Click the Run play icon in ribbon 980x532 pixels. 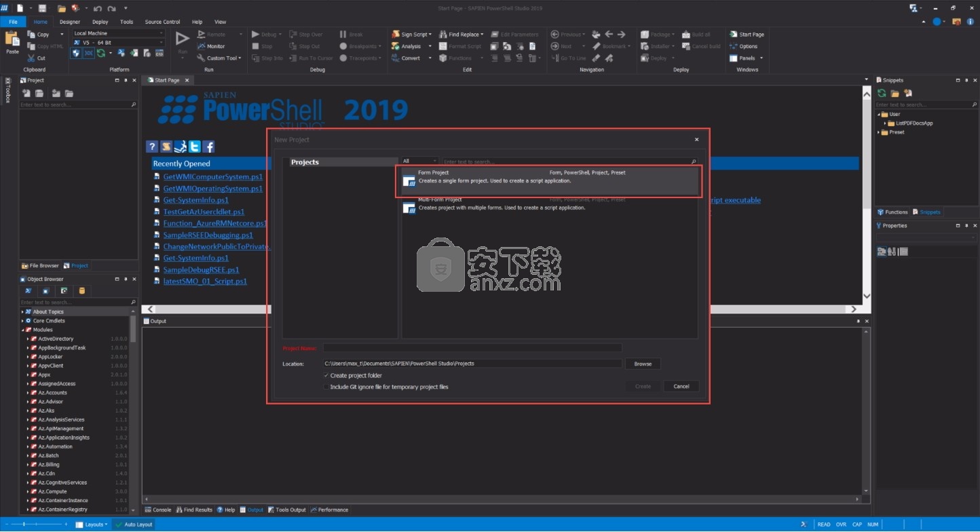(x=183, y=39)
